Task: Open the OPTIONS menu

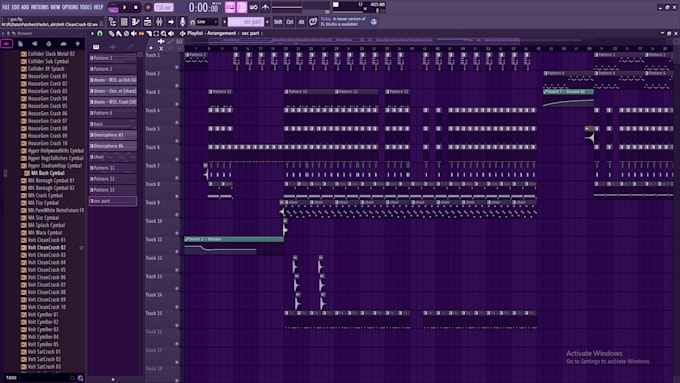Action: coord(70,7)
